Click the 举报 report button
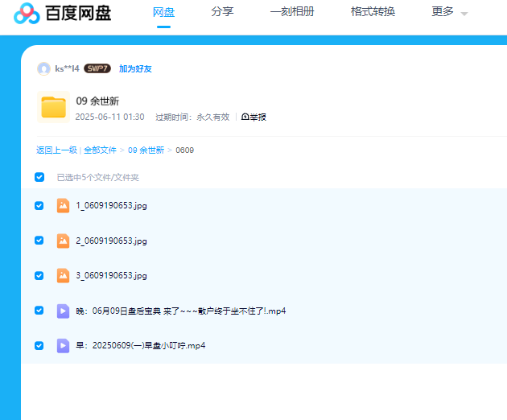Screen dimensions: 507x420 pos(253,117)
